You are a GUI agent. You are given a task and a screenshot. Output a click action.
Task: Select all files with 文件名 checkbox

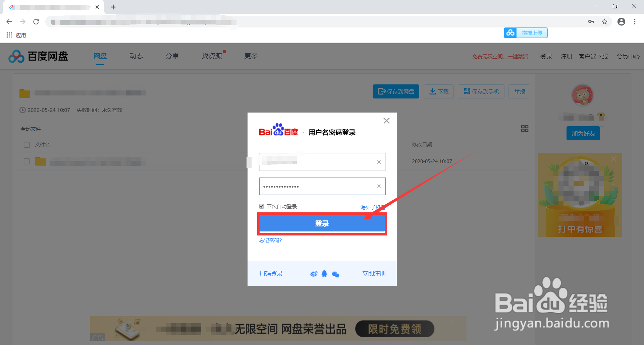point(27,145)
